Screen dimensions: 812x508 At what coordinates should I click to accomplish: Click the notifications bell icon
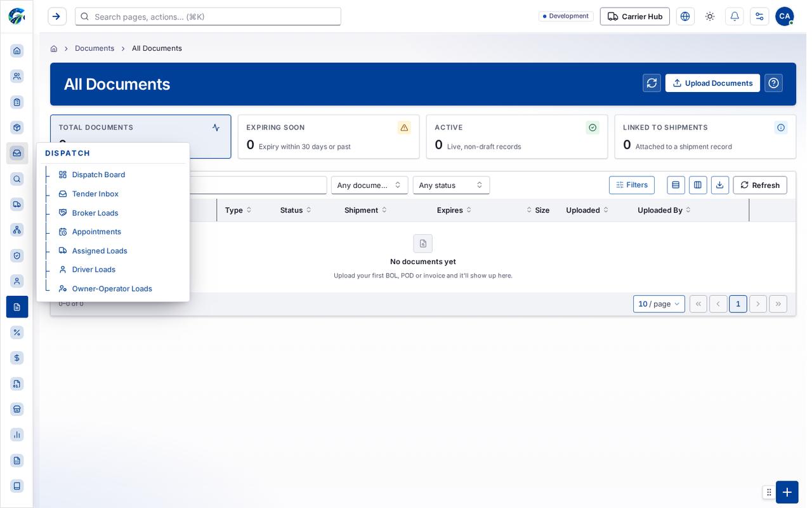point(735,17)
